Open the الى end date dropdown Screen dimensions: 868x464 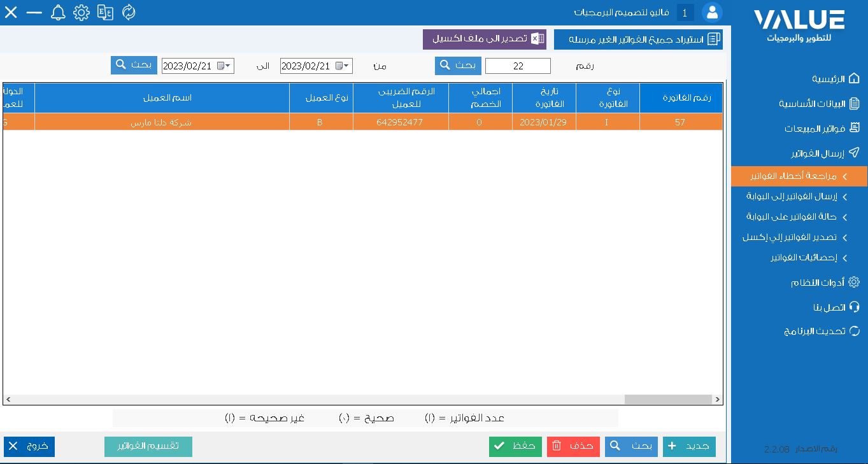pos(227,66)
